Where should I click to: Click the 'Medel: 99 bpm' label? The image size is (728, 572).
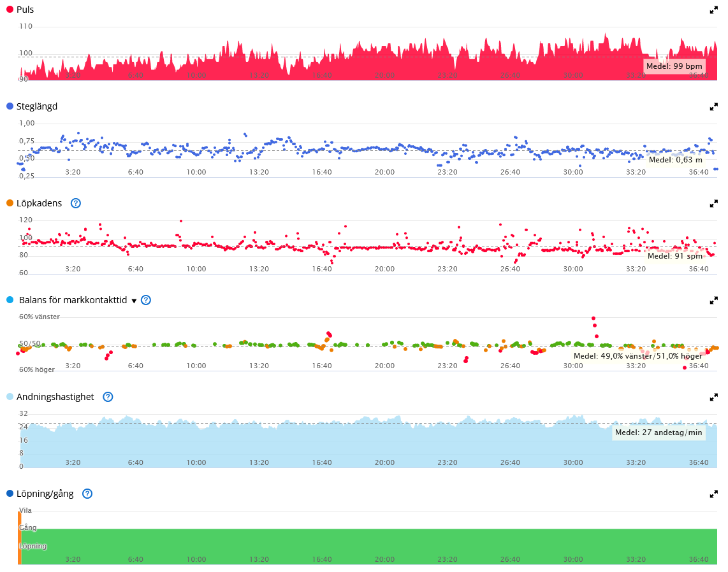(x=674, y=66)
